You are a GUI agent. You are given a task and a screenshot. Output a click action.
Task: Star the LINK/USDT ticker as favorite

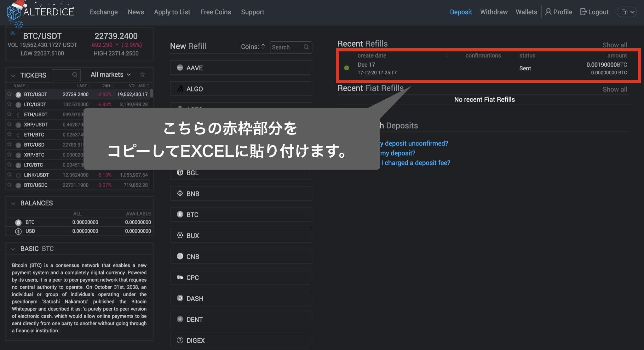(9, 175)
